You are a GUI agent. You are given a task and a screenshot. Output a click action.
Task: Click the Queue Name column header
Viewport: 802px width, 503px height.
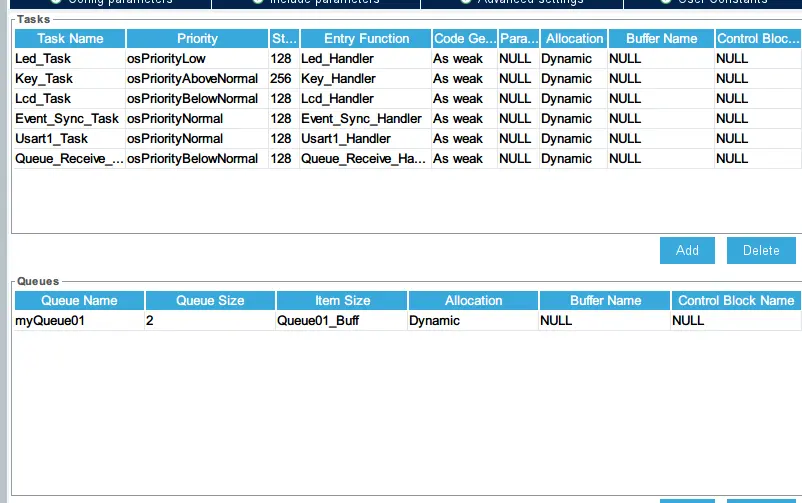[x=79, y=300]
